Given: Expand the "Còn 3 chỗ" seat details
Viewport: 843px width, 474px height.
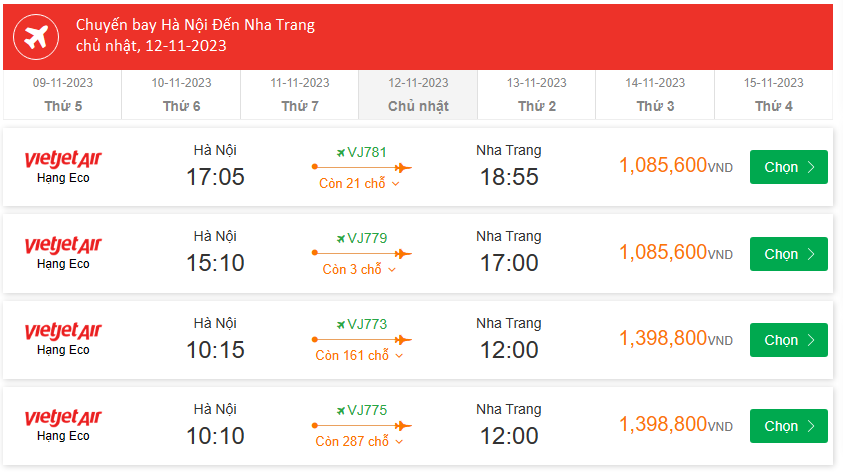Looking at the screenshot, I should pos(360,270).
